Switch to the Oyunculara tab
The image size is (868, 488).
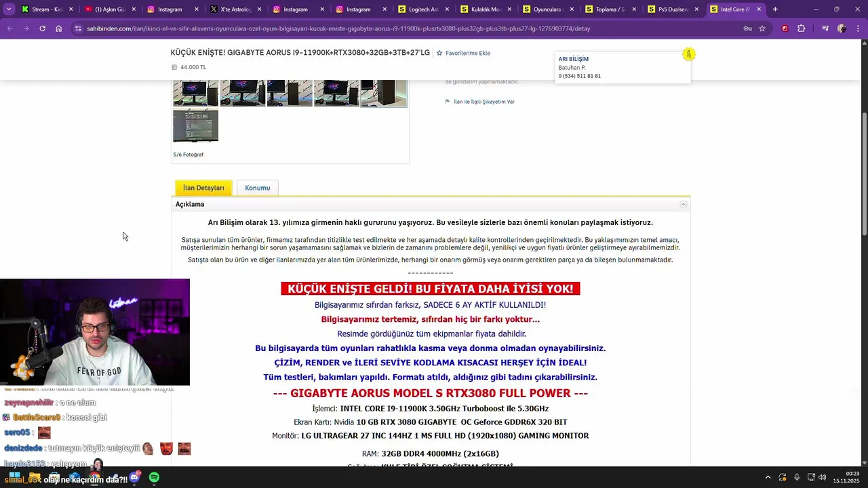click(548, 9)
